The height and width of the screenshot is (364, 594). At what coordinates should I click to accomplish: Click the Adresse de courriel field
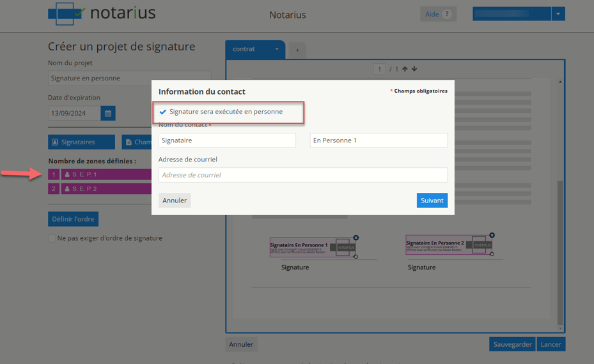point(302,175)
